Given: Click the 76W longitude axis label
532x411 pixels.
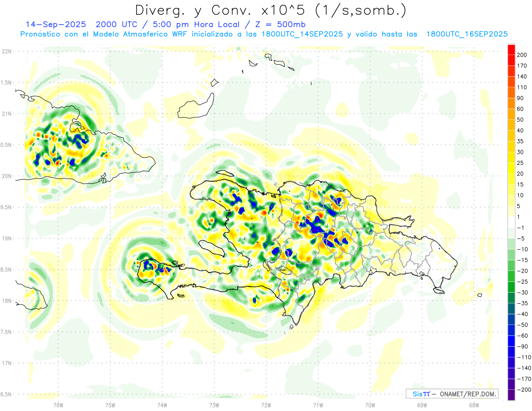Looking at the screenshot, I should (x=58, y=405).
